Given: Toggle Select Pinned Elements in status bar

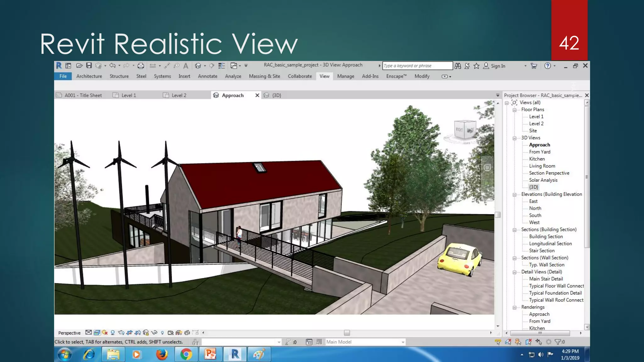Looking at the screenshot, I should (518, 342).
